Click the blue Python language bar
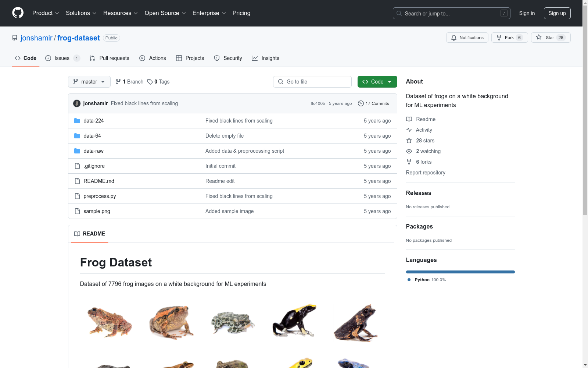Viewport: 588px width, 368px height. (x=460, y=272)
